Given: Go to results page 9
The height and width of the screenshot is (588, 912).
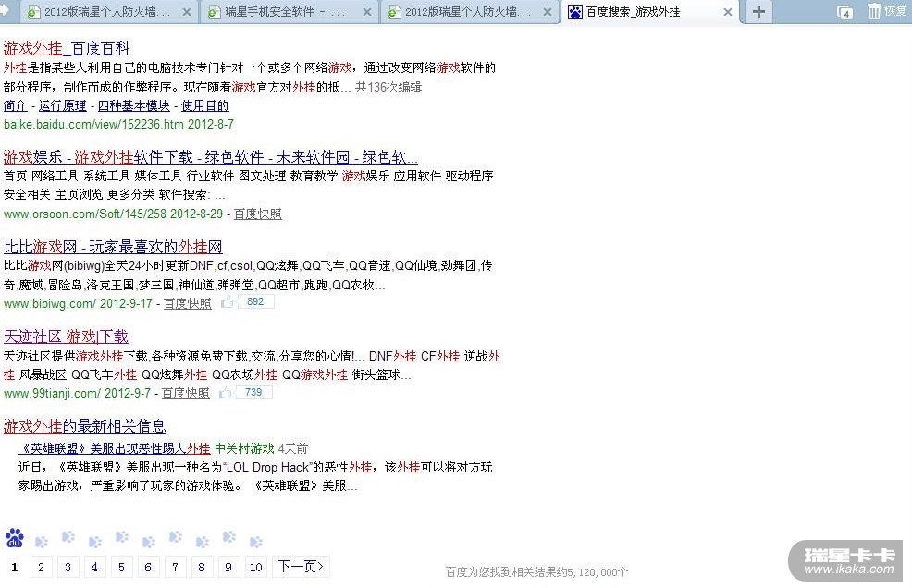Looking at the screenshot, I should tap(228, 567).
